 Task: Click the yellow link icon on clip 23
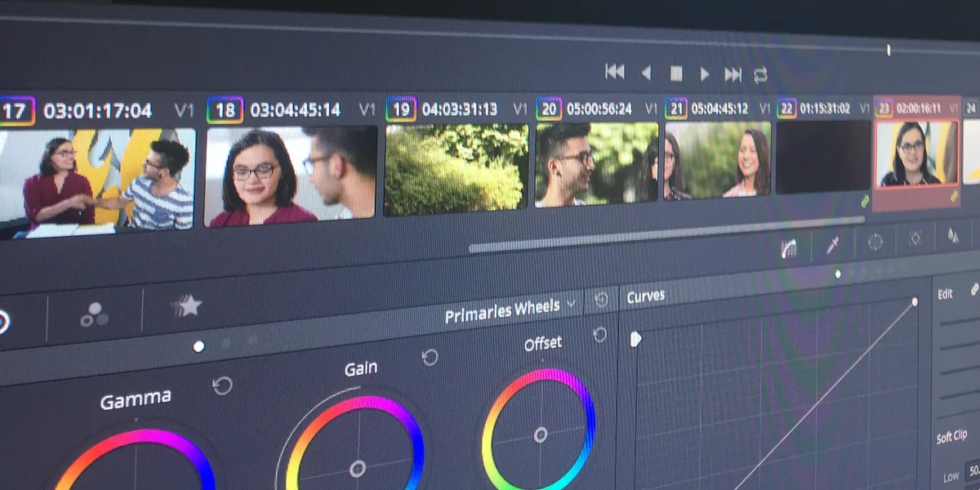point(952,197)
